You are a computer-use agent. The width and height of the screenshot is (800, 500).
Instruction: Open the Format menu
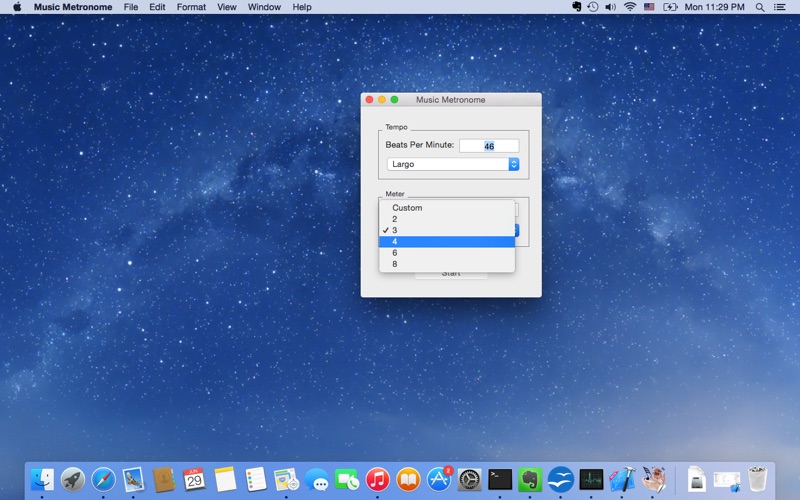(x=191, y=7)
